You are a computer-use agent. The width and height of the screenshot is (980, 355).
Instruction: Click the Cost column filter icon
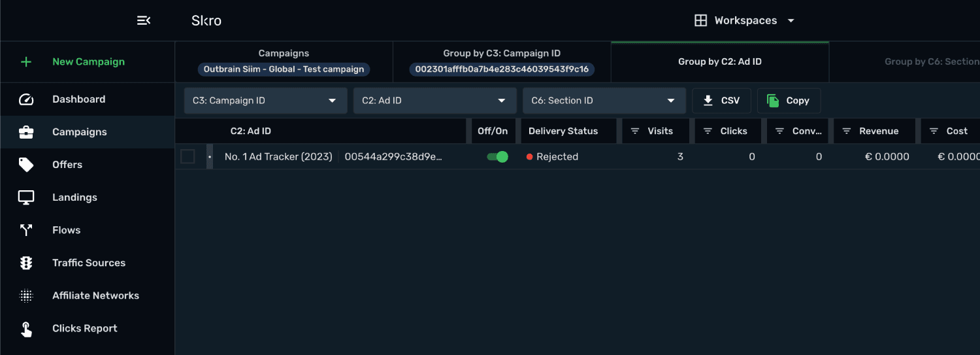934,131
